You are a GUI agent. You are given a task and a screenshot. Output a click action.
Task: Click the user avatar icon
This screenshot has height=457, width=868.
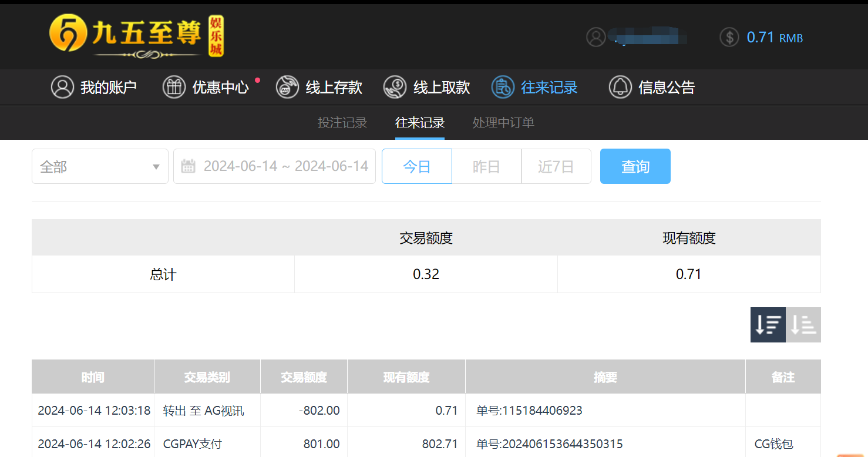click(597, 36)
